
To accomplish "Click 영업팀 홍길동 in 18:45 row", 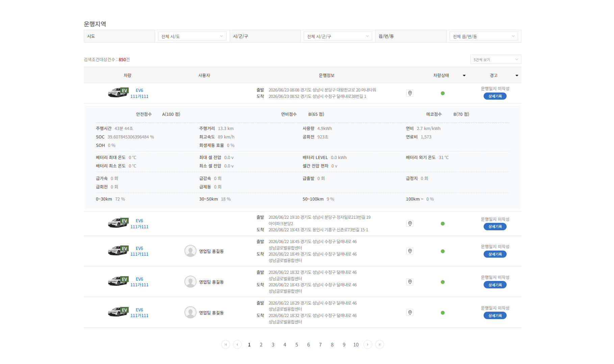I will [211, 251].
